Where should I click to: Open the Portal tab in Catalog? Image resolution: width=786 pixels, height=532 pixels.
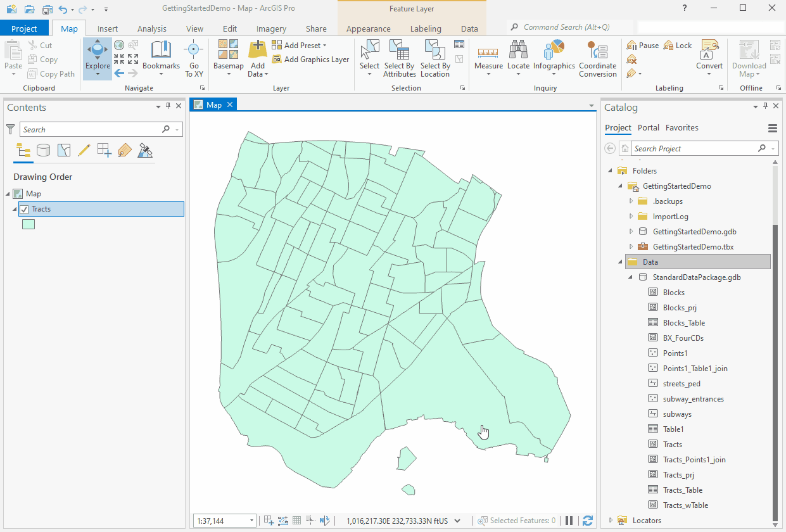click(649, 127)
